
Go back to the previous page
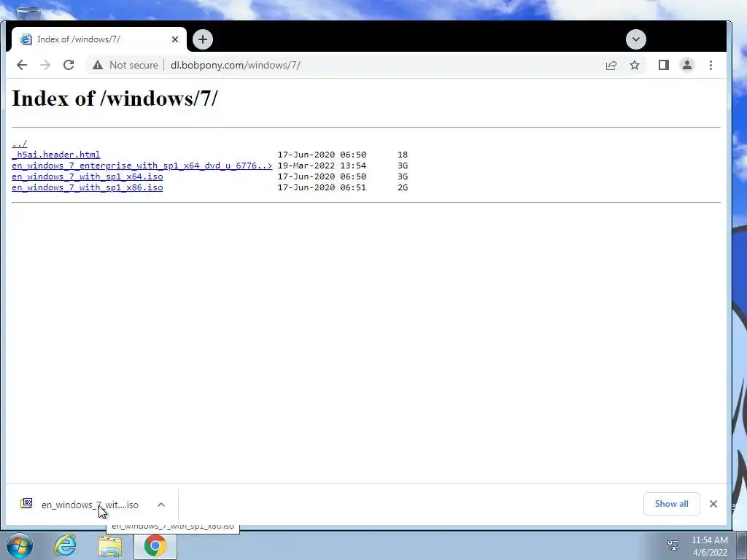[22, 65]
